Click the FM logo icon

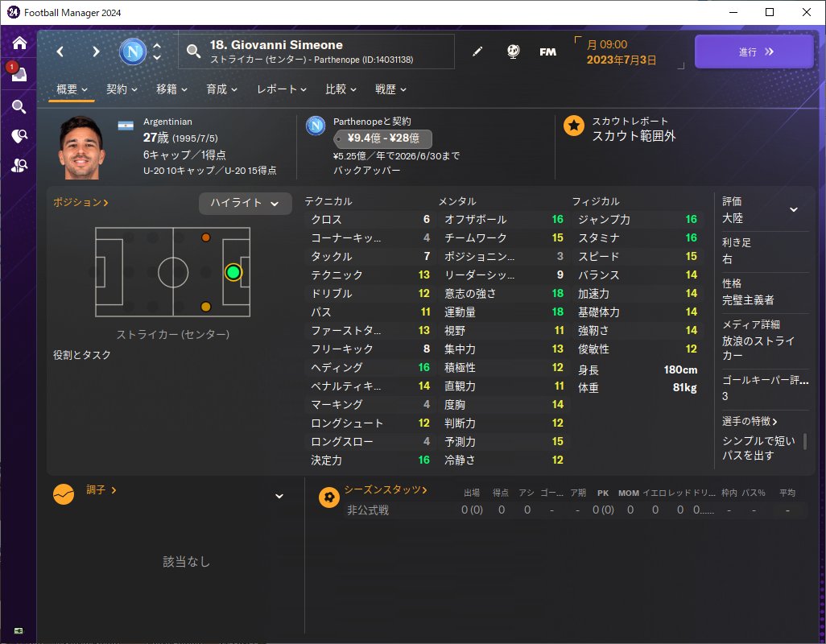(548, 52)
